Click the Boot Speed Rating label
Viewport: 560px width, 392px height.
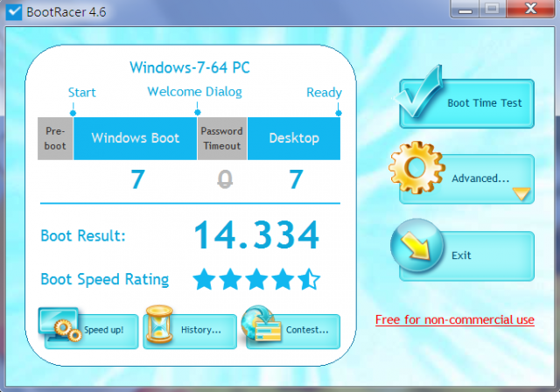click(x=105, y=279)
